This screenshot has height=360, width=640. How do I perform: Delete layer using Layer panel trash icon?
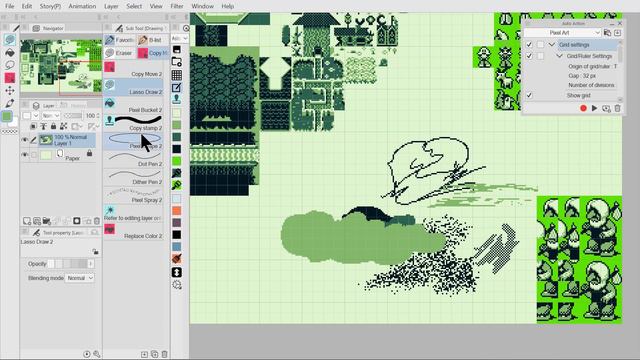point(97,221)
